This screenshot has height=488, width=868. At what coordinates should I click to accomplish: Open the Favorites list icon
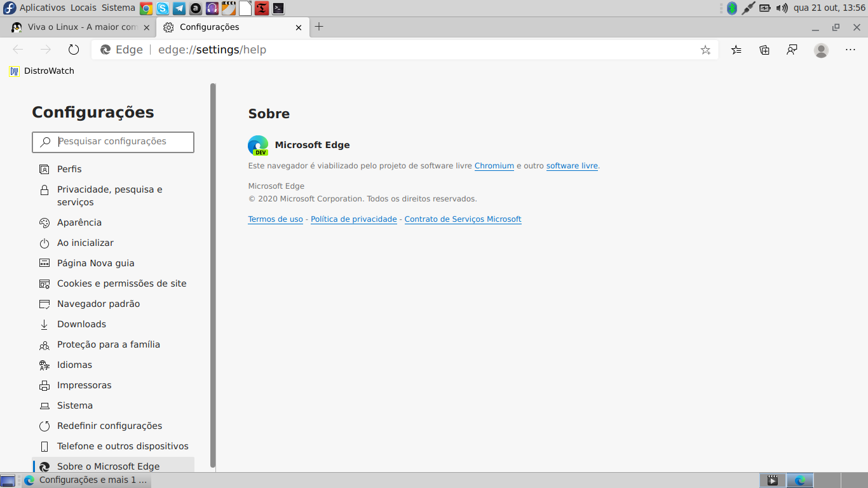(736, 50)
